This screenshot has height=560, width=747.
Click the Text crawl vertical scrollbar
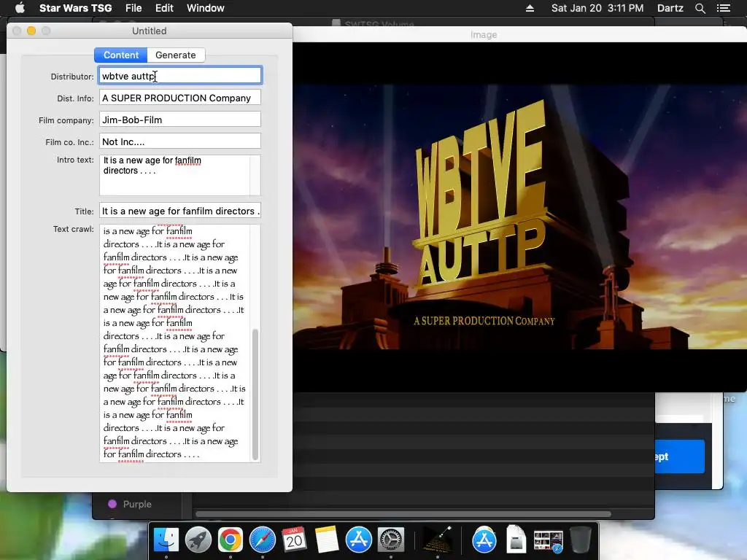pos(255,394)
